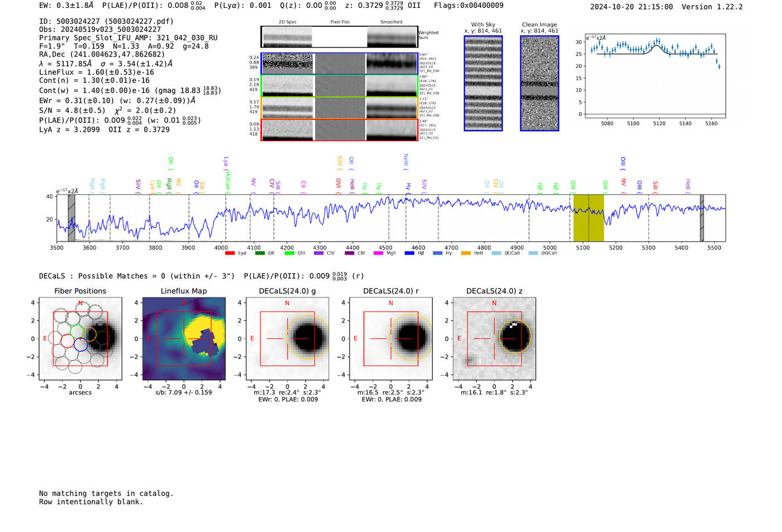Click the "s/b: 7.09 +/- 0.159" caption

point(184,392)
